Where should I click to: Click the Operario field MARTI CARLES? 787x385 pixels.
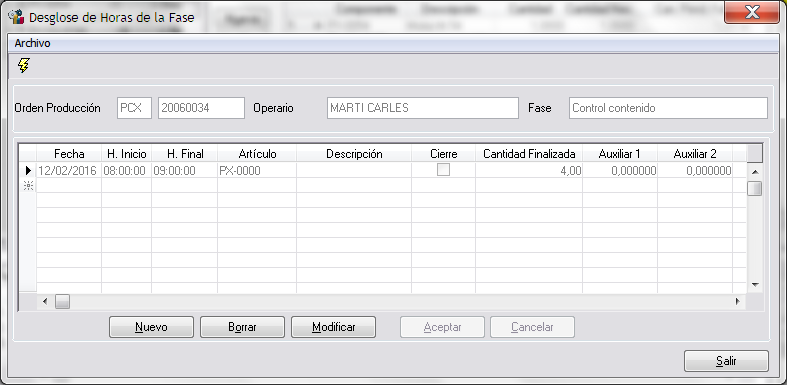[423, 108]
